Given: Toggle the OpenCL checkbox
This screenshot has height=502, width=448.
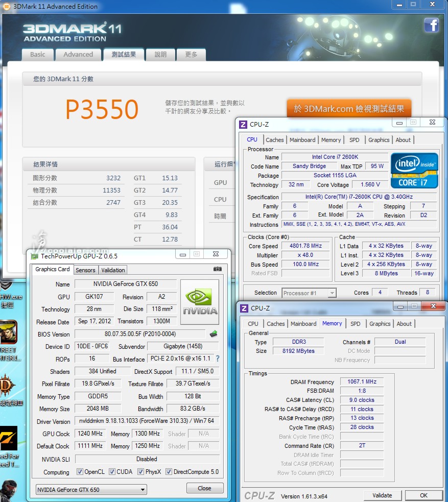Looking at the screenshot, I should tap(80, 471).
